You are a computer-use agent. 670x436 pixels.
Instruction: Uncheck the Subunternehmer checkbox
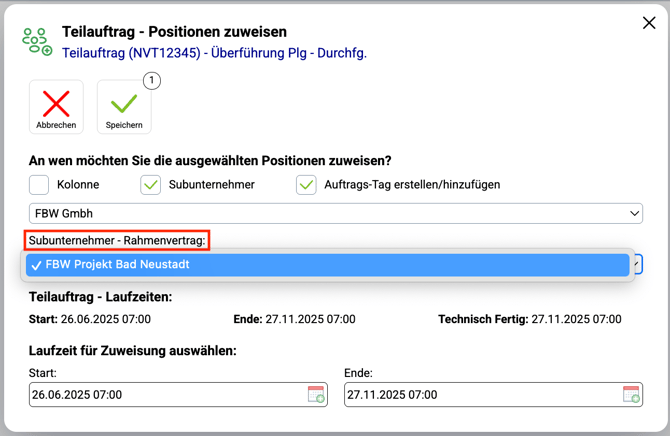click(150, 184)
